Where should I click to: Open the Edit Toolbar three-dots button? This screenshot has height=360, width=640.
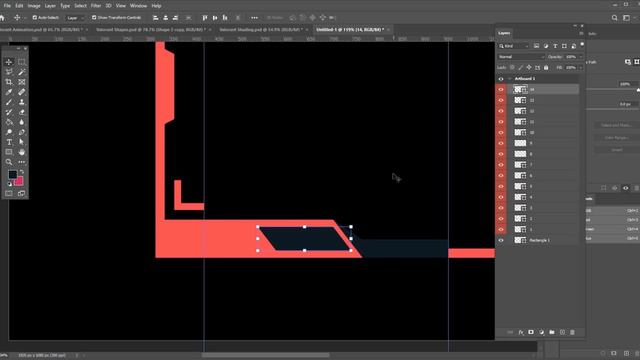(x=22, y=162)
